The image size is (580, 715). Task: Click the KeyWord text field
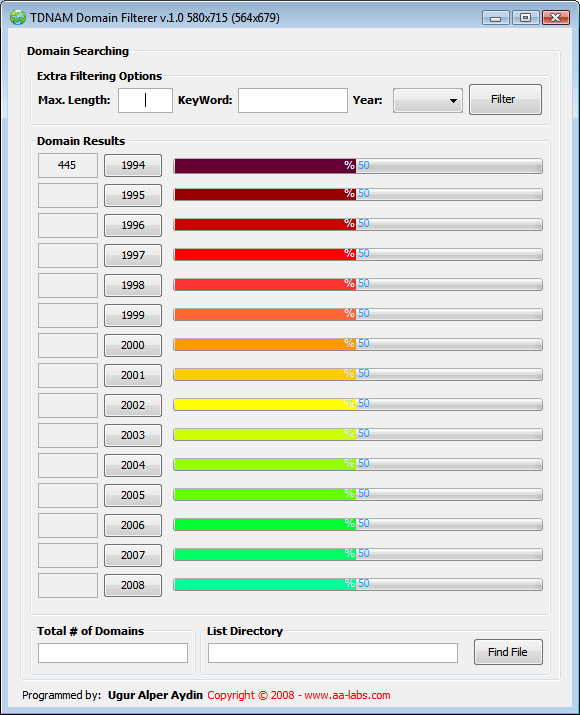pyautogui.click(x=293, y=100)
